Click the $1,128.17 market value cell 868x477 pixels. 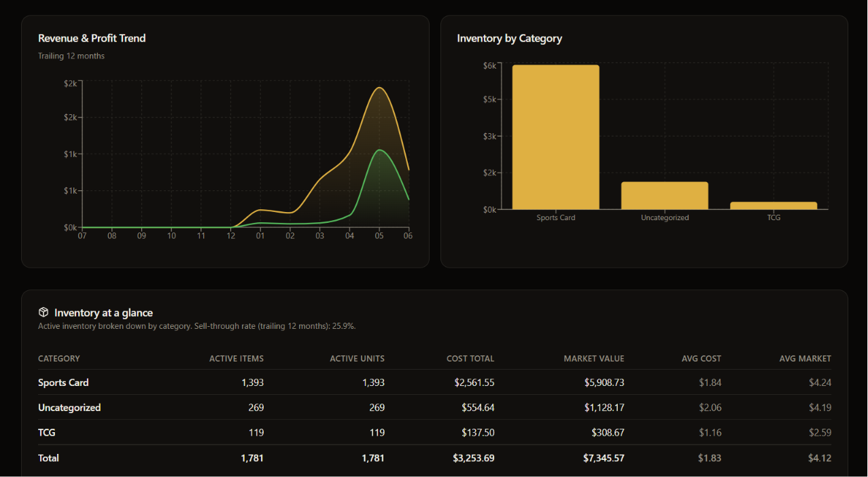[x=604, y=408]
